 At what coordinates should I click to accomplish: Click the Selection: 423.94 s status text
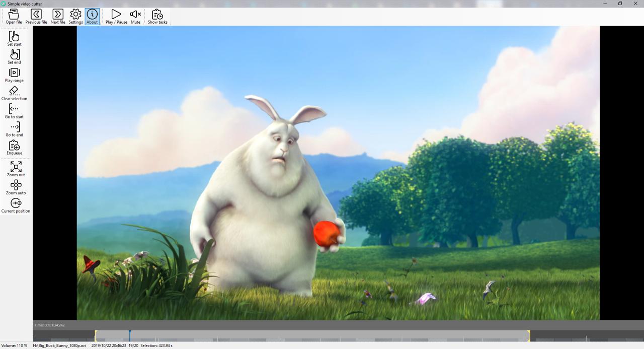click(156, 345)
